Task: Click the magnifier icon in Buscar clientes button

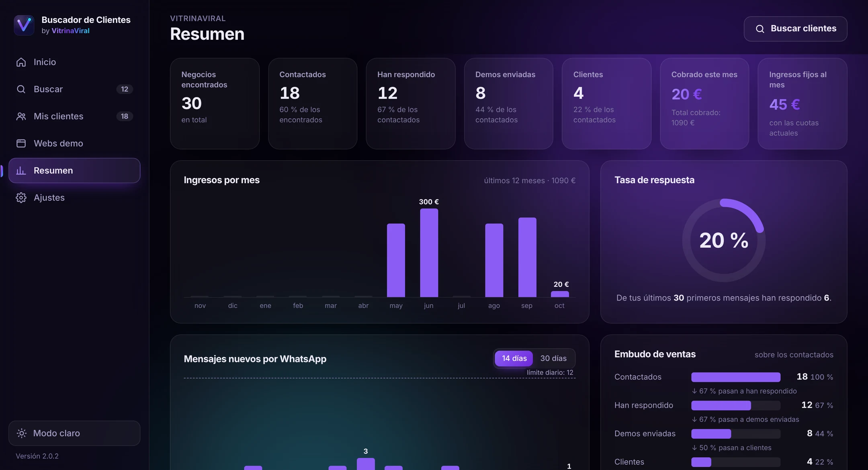Action: pyautogui.click(x=760, y=29)
